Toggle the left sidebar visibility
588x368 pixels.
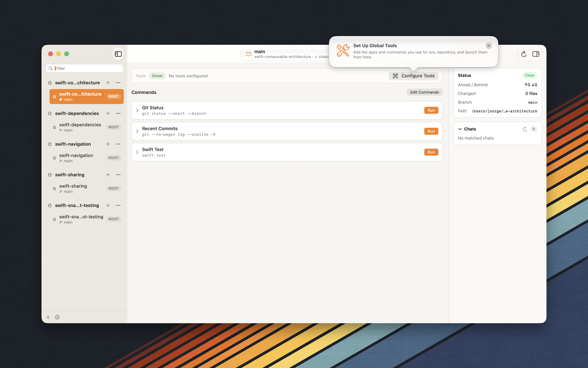(x=118, y=54)
